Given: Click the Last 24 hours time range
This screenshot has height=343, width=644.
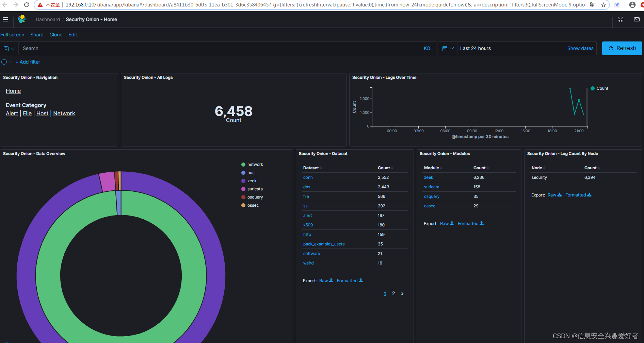Looking at the screenshot, I should point(476,48).
